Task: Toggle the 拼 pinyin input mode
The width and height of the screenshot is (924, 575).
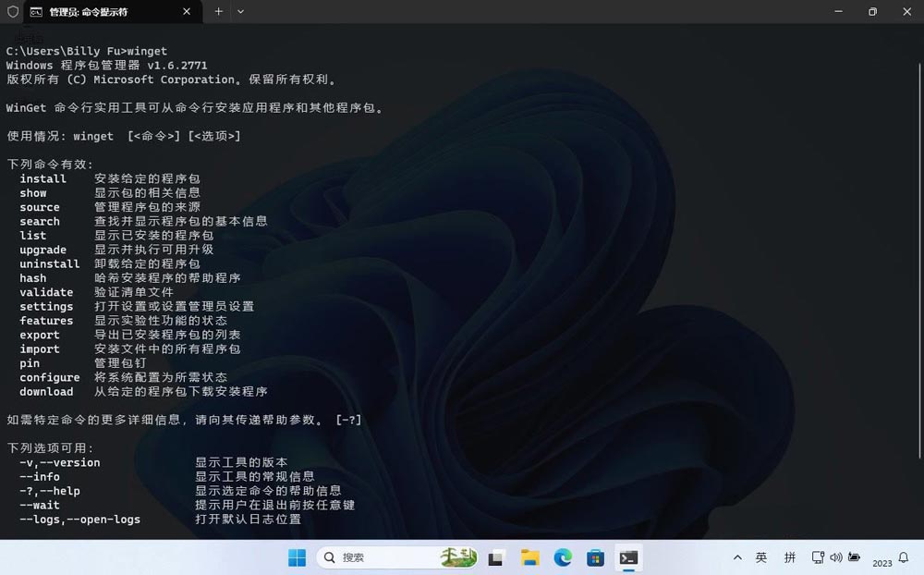Action: [790, 557]
